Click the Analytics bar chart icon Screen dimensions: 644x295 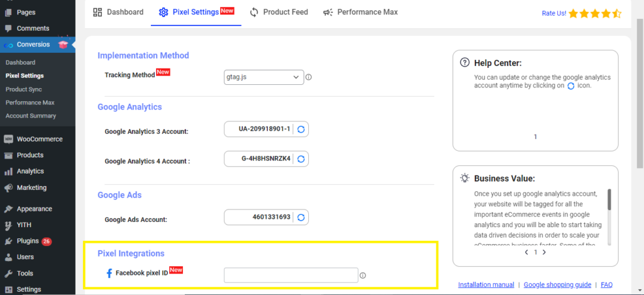click(8, 171)
